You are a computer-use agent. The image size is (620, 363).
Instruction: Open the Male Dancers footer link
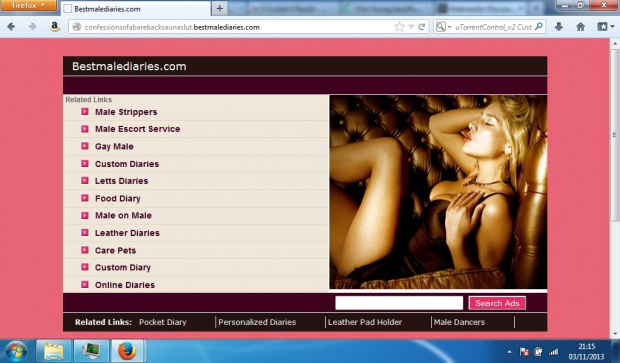[459, 322]
